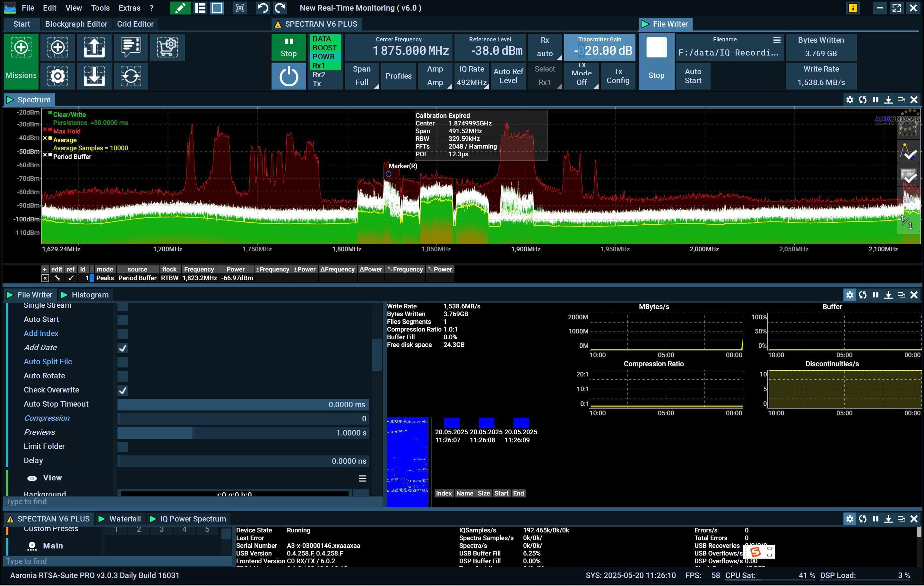Switch to the Blockgraph Editor tab
Screen dimensions: 924x586
[x=76, y=24]
